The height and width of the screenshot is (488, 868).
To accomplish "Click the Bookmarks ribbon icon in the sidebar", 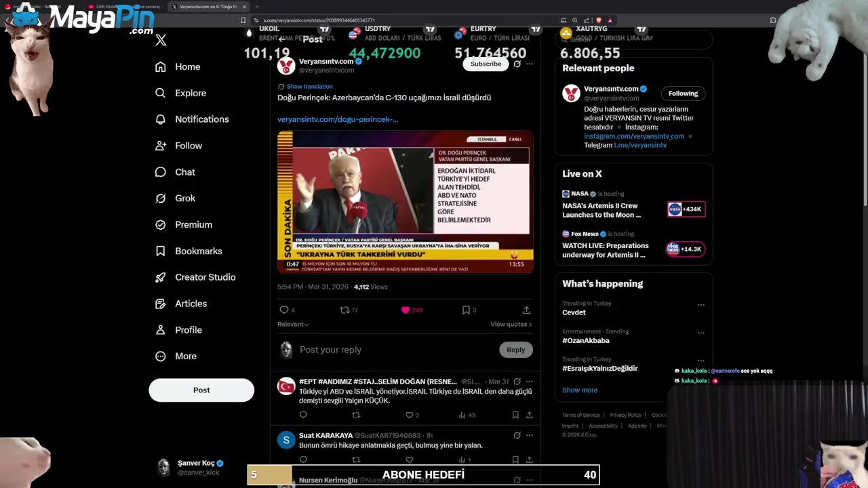I will (160, 251).
